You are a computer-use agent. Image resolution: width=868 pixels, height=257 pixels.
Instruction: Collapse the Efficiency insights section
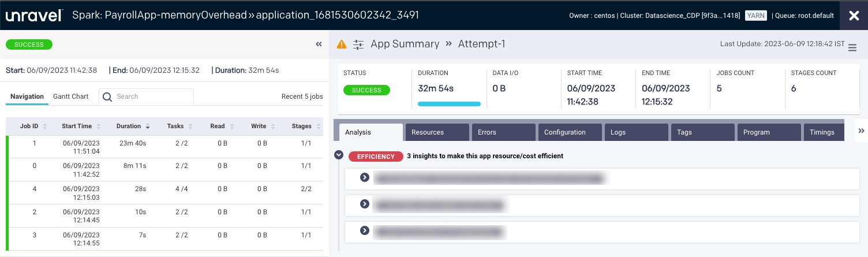point(339,155)
